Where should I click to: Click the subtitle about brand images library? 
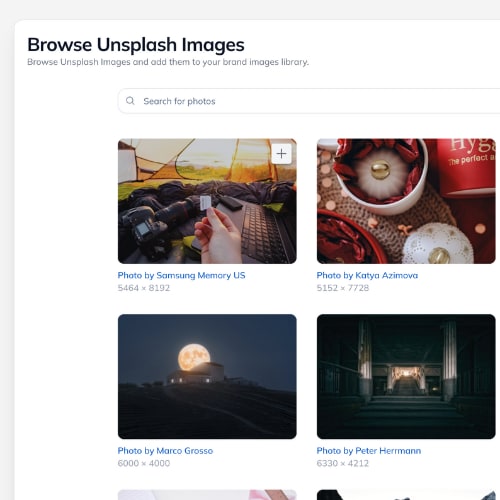coord(168,62)
